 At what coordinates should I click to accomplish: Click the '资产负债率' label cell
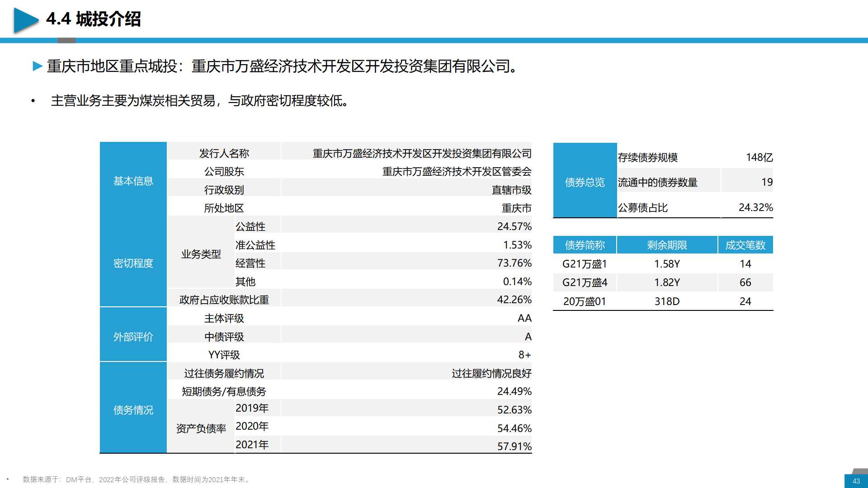coord(201,429)
